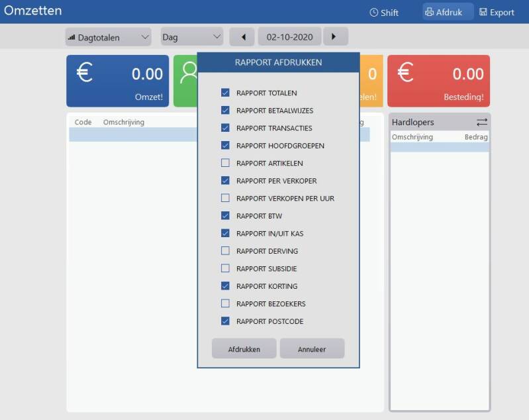
Task: Click the Rapport Afdrukken dialog title
Action: (278, 62)
